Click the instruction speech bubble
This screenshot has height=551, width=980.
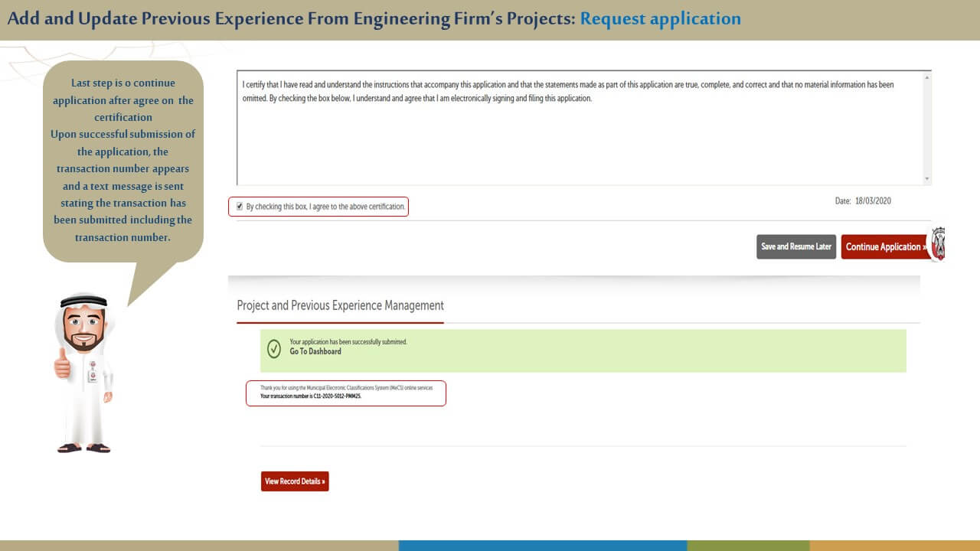122,161
